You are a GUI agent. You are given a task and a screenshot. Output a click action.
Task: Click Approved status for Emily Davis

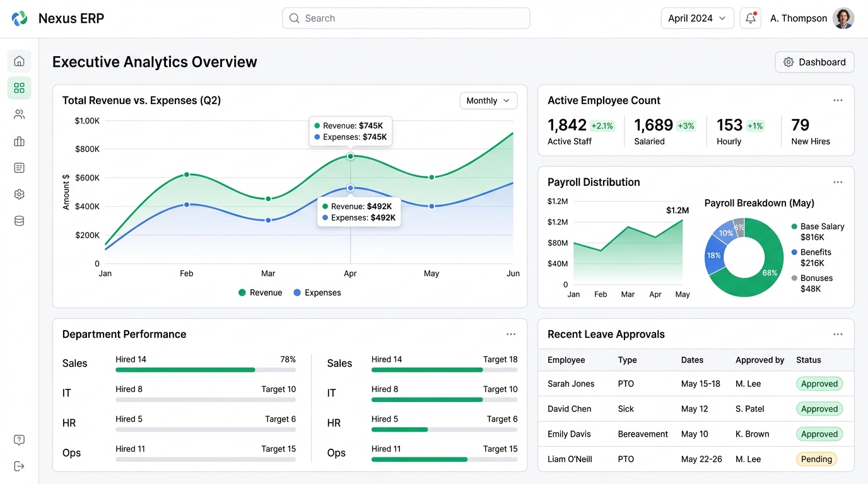click(x=819, y=434)
